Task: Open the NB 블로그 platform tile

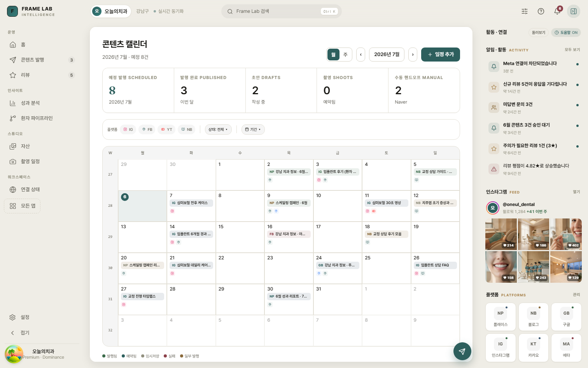Action: [533, 317]
